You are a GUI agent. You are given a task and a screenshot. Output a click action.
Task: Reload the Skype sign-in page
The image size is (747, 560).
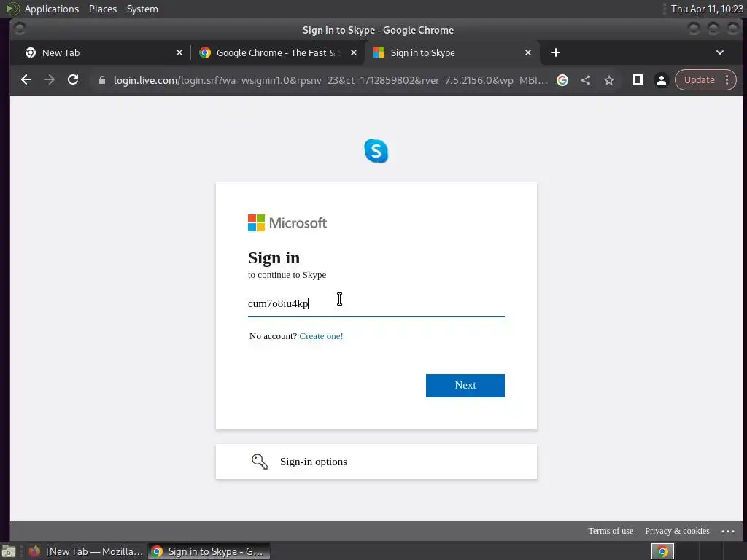click(73, 80)
